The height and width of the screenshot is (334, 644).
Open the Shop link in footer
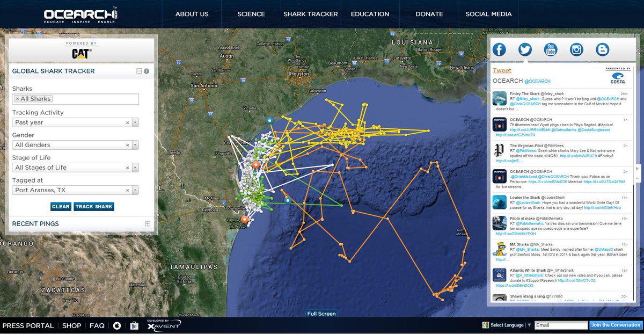(x=71, y=325)
